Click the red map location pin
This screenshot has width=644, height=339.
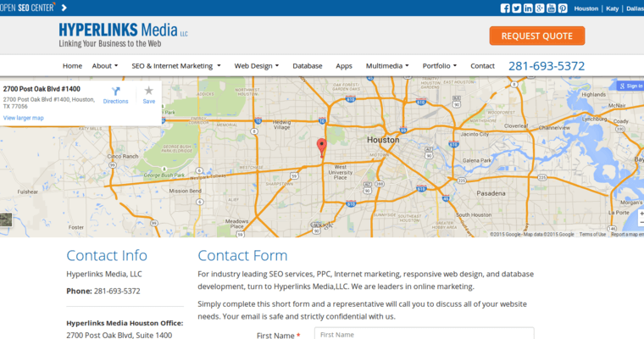coord(321,146)
